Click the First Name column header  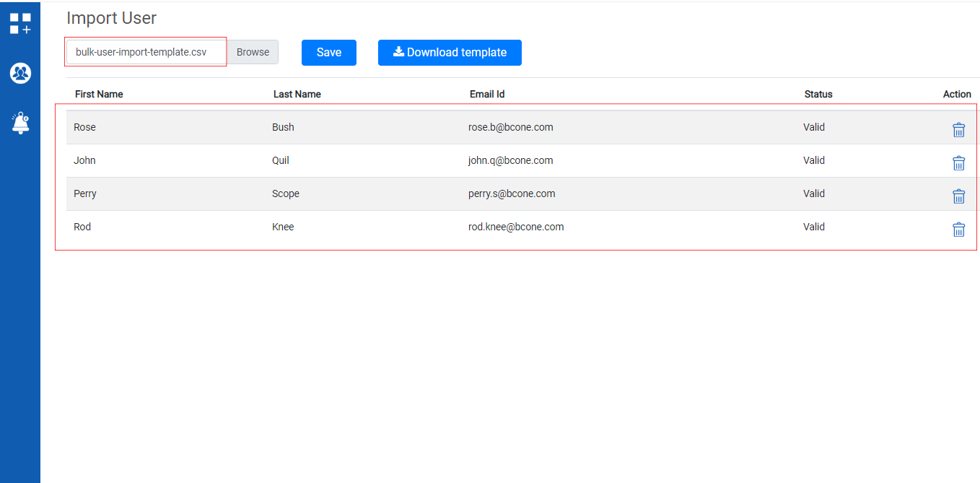click(x=99, y=95)
